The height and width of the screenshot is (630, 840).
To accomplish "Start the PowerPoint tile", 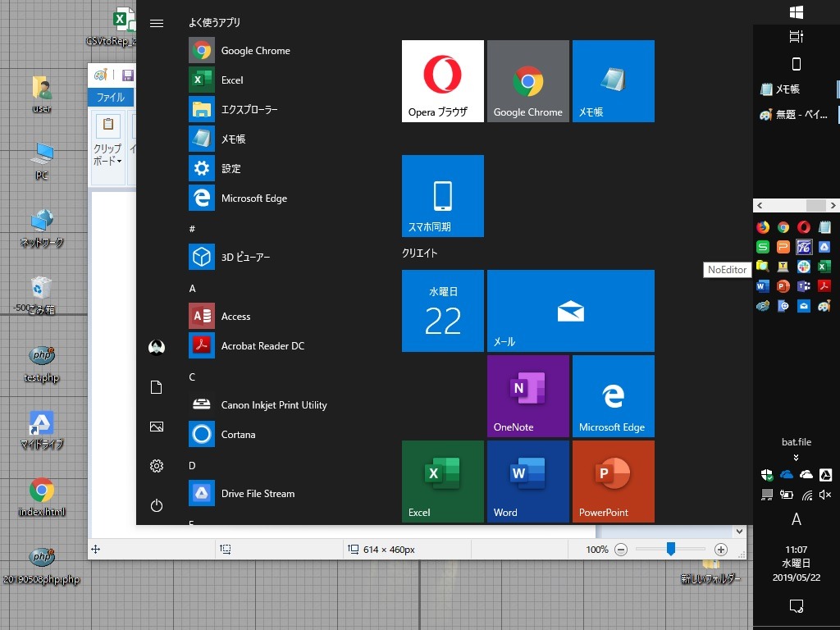I will coord(614,482).
